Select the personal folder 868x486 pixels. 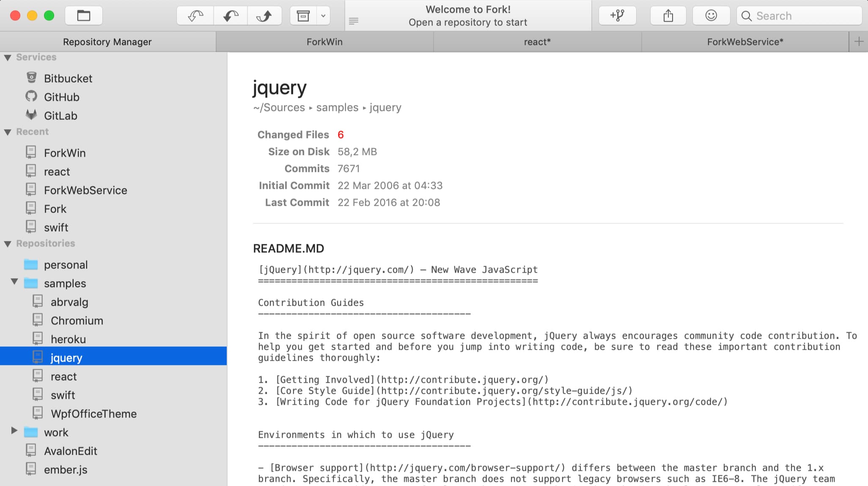[66, 265]
